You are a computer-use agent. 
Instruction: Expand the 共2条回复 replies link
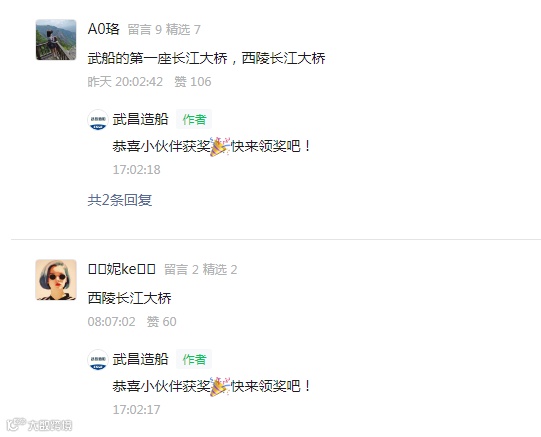(120, 200)
